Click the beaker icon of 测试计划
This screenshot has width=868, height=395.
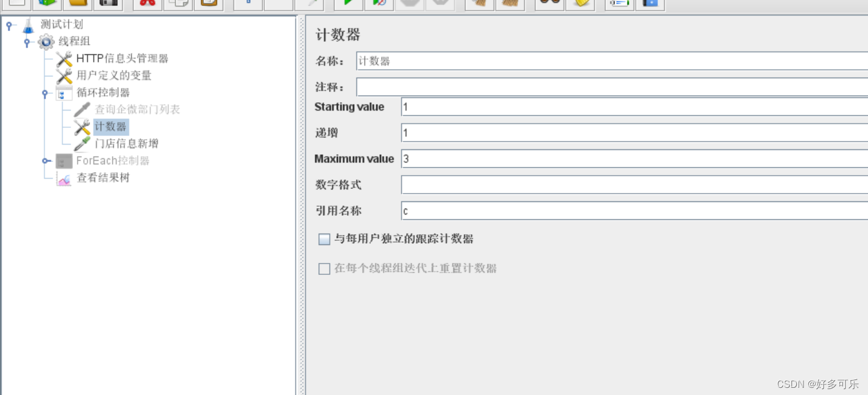[x=28, y=25]
